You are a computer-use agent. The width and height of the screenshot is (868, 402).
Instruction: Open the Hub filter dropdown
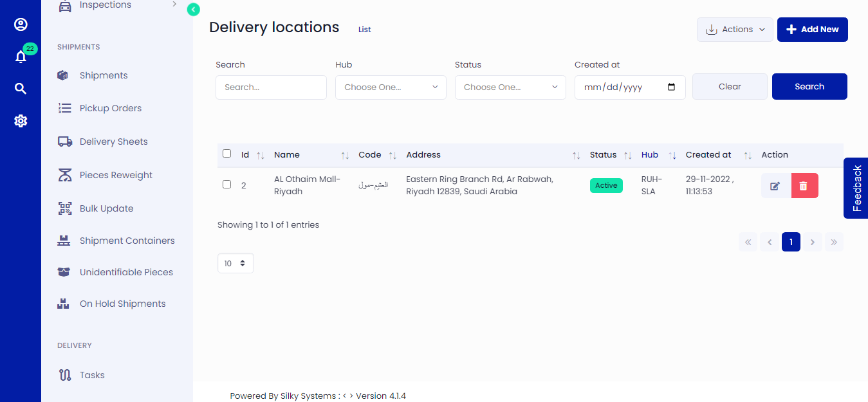coord(390,87)
